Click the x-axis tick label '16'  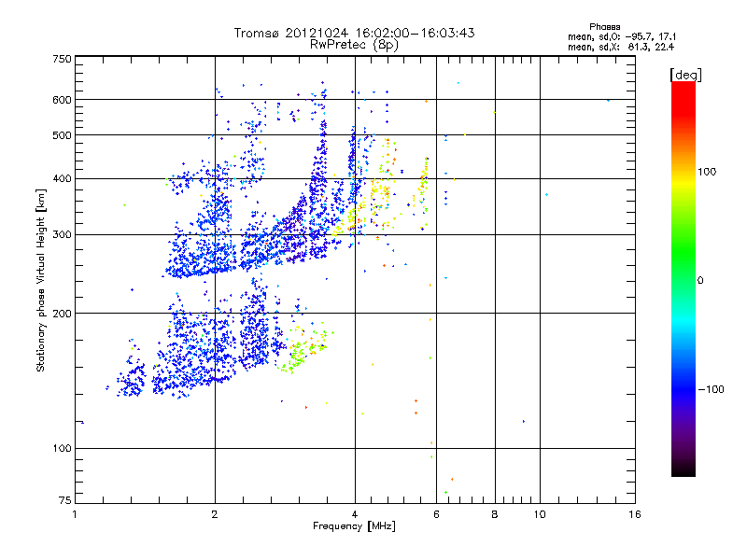click(635, 514)
